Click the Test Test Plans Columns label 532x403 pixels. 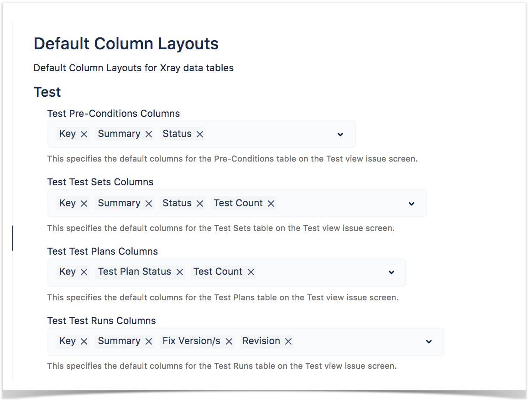103,251
